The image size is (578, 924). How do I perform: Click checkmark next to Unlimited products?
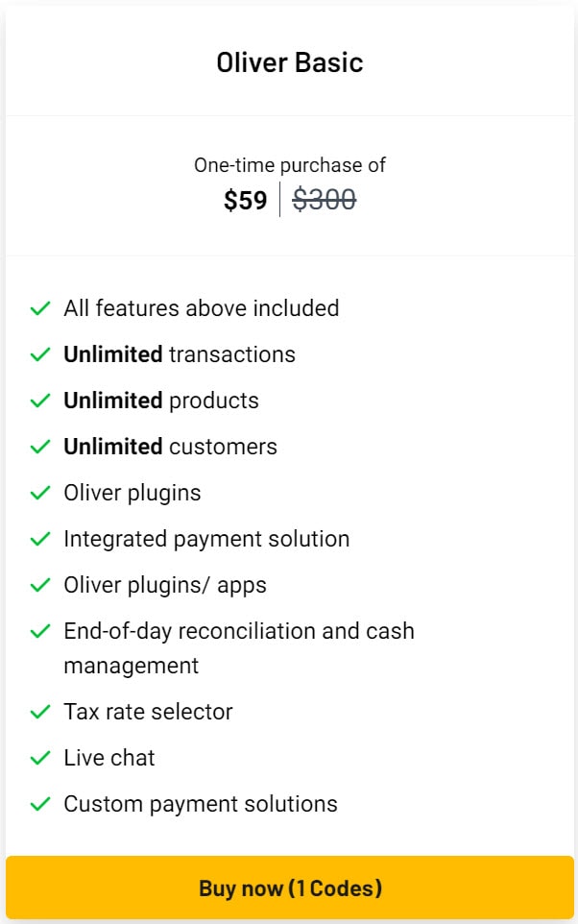tap(40, 401)
